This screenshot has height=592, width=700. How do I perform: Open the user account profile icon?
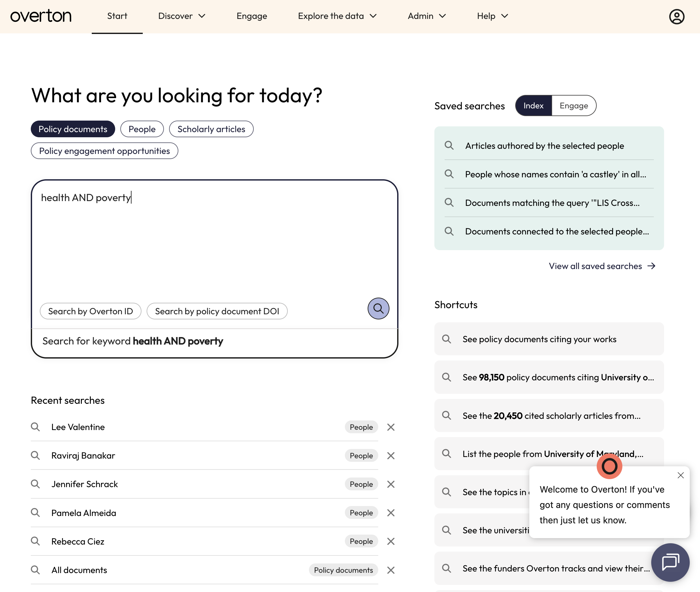click(x=677, y=16)
